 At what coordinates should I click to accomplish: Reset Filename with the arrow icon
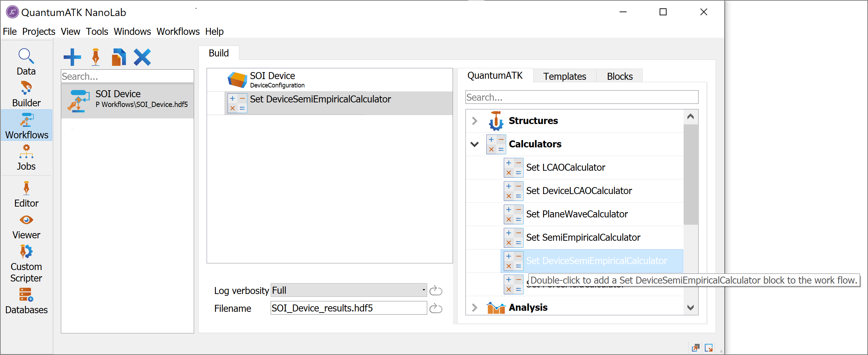click(436, 308)
